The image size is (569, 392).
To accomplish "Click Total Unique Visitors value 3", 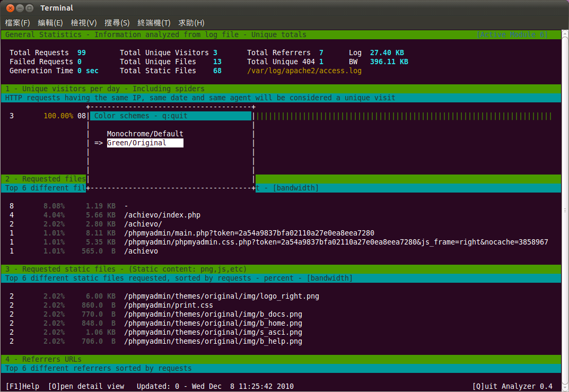I will (215, 53).
